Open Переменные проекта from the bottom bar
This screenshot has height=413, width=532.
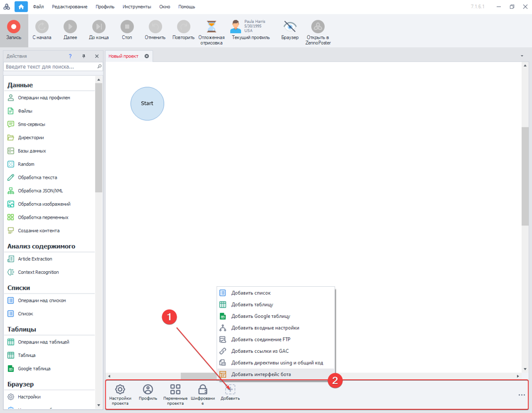(175, 394)
